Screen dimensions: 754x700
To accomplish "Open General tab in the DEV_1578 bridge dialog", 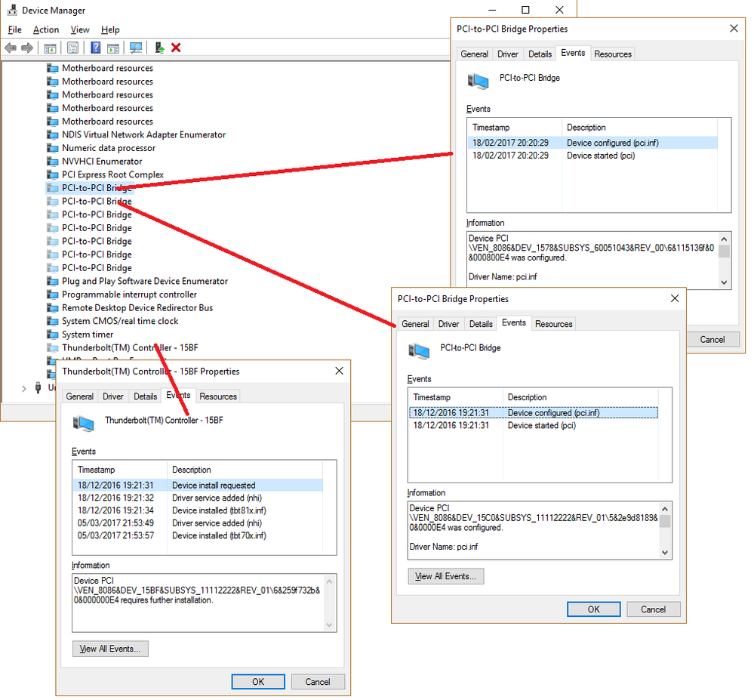I will click(x=475, y=54).
